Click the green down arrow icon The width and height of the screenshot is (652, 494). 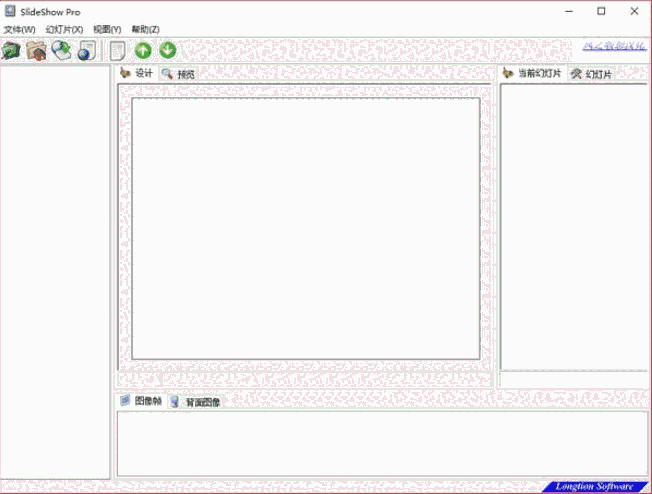[x=168, y=50]
